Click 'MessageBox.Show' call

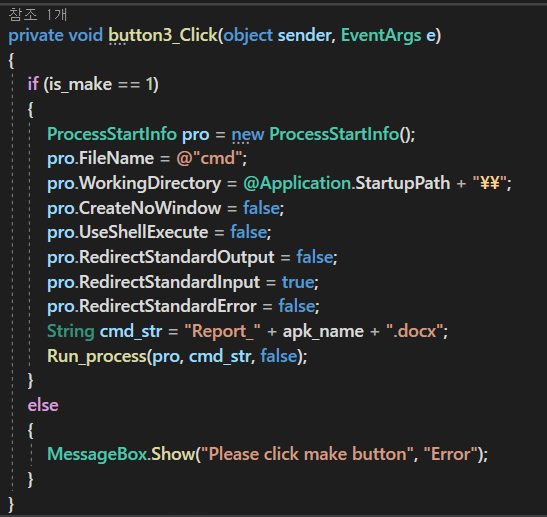[x=121, y=455]
